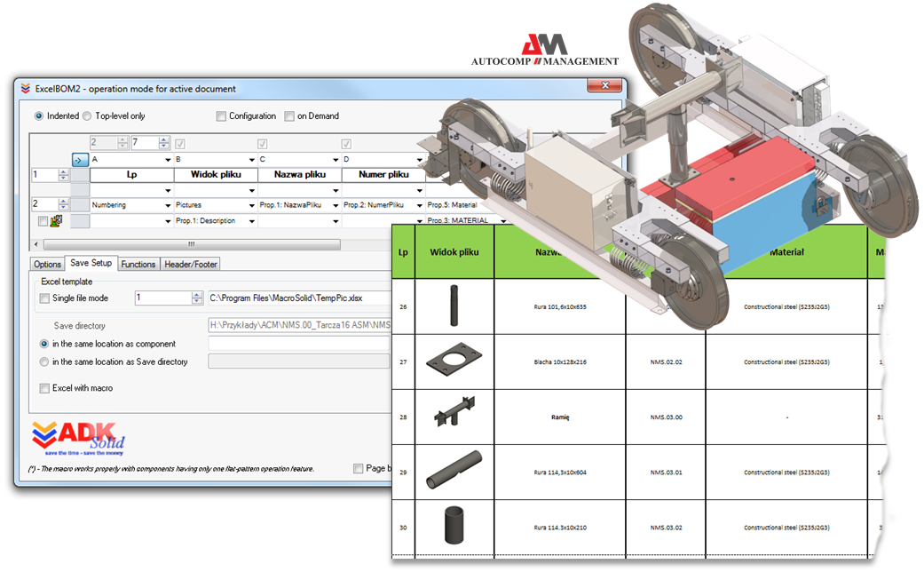Enable Excel with macro
Image resolution: width=924 pixels, height=572 pixels.
44,388
